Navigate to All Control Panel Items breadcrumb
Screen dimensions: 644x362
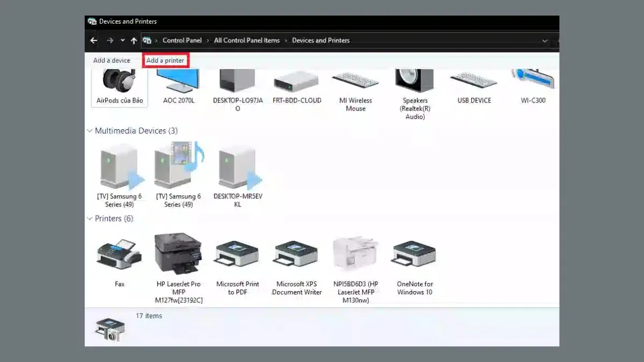pos(246,40)
